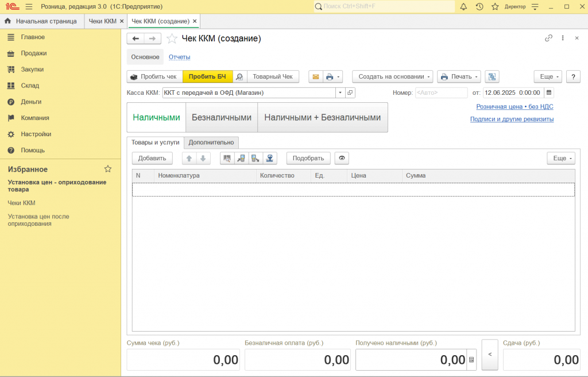The width and height of the screenshot is (588, 377).
Task: Open Дополнительно tab
Action: point(211,143)
